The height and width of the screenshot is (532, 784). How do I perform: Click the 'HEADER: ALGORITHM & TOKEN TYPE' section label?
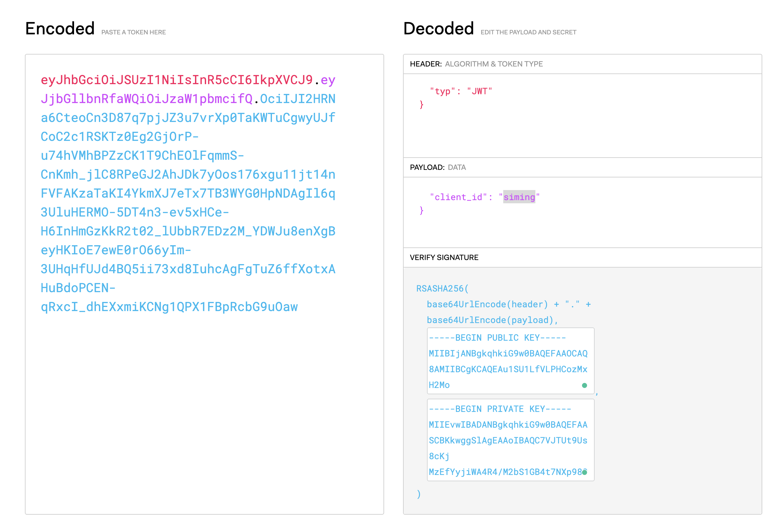[476, 64]
